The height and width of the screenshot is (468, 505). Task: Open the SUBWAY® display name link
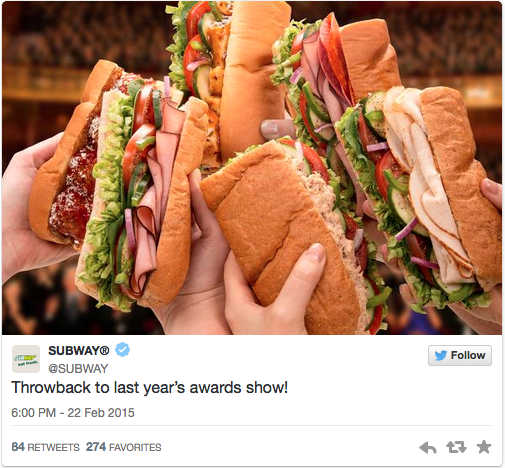pyautogui.click(x=79, y=350)
